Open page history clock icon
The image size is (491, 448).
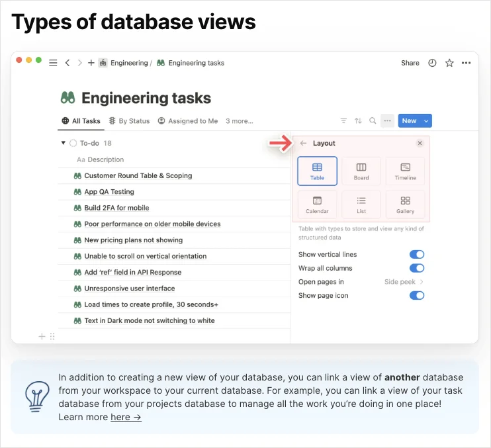[x=432, y=63]
